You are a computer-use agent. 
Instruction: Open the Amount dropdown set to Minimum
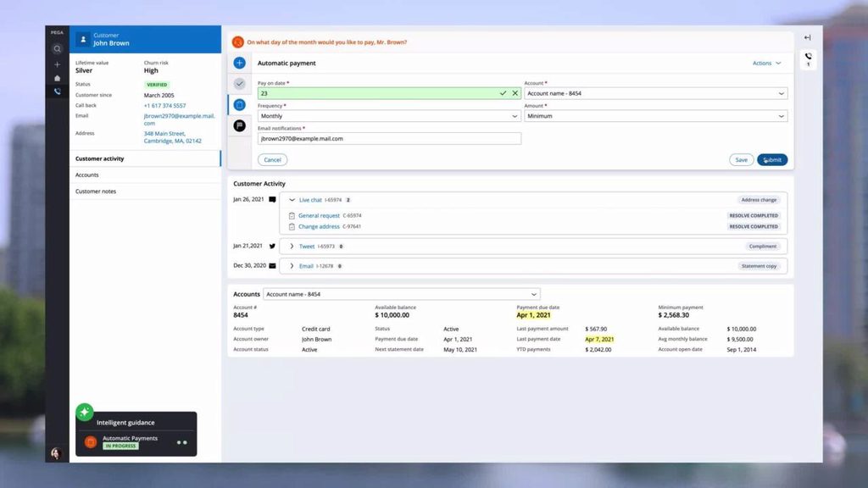coord(655,116)
